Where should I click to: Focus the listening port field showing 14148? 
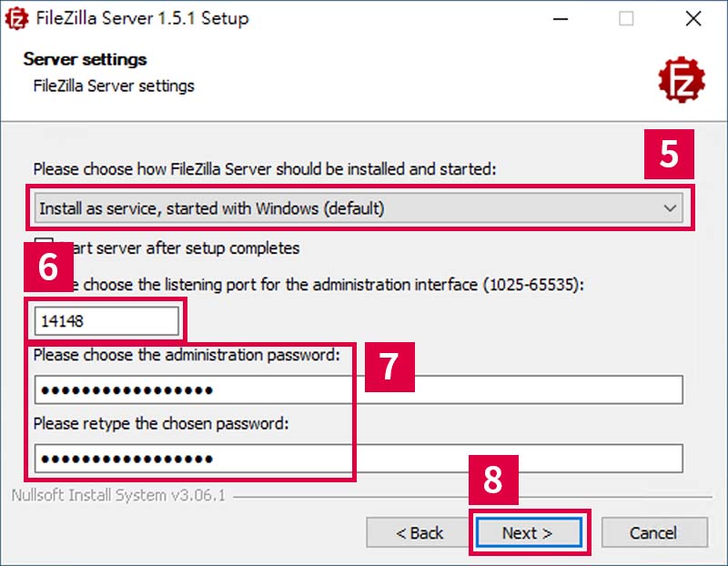click(x=106, y=320)
